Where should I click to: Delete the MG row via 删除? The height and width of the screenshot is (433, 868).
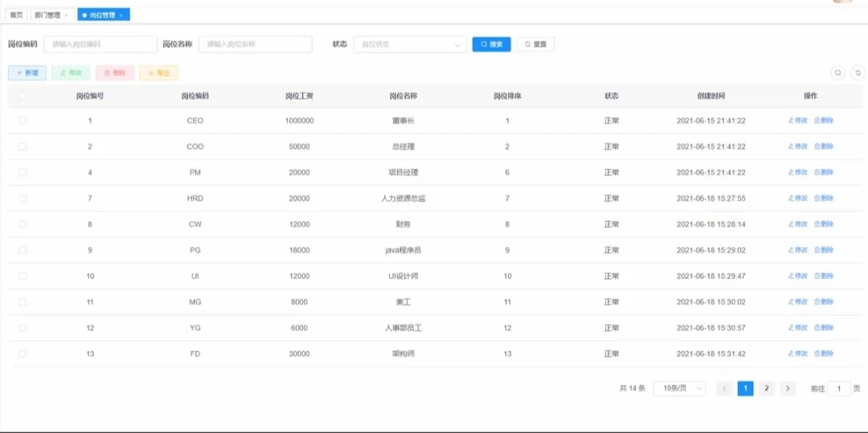click(x=824, y=302)
